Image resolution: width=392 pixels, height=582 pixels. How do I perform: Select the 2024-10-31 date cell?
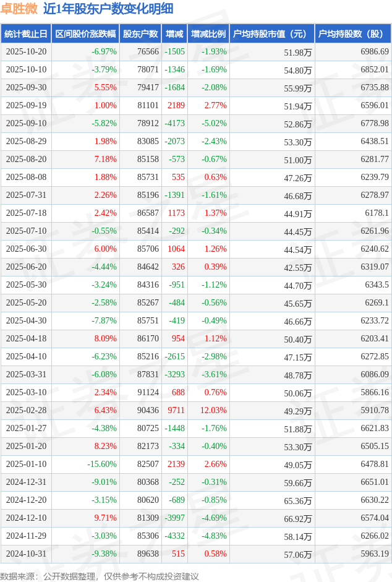coord(26,554)
